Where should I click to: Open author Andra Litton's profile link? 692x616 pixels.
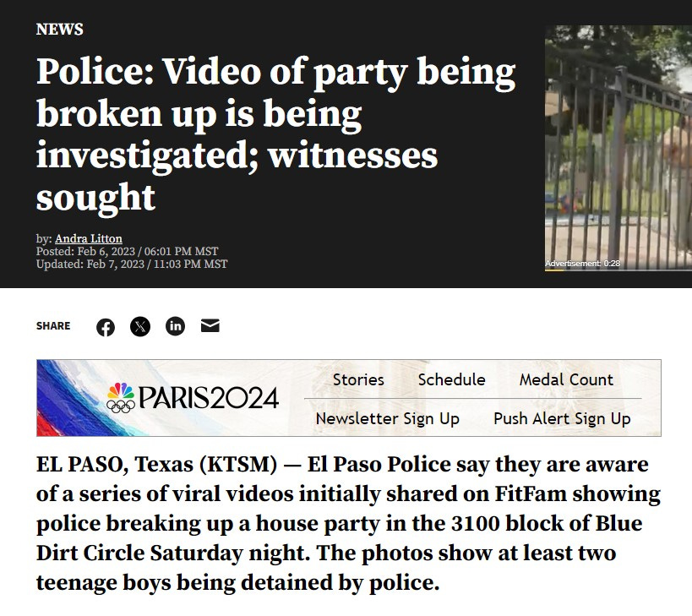[x=89, y=238]
